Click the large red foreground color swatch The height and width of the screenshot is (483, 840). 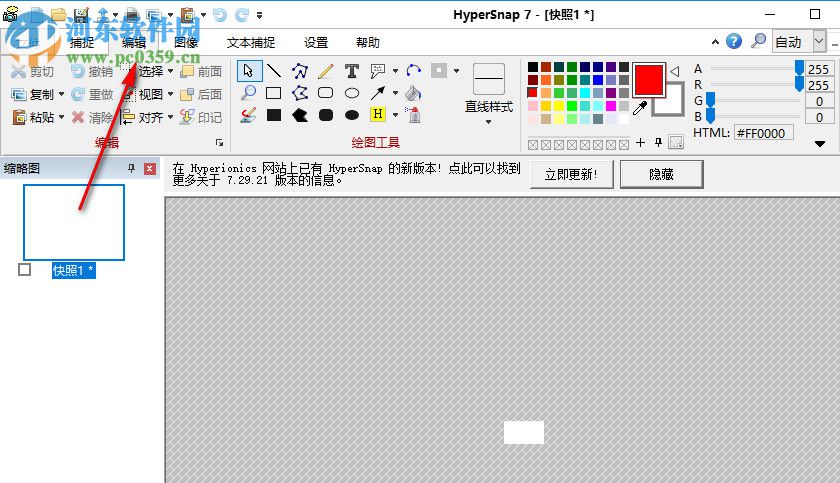649,80
